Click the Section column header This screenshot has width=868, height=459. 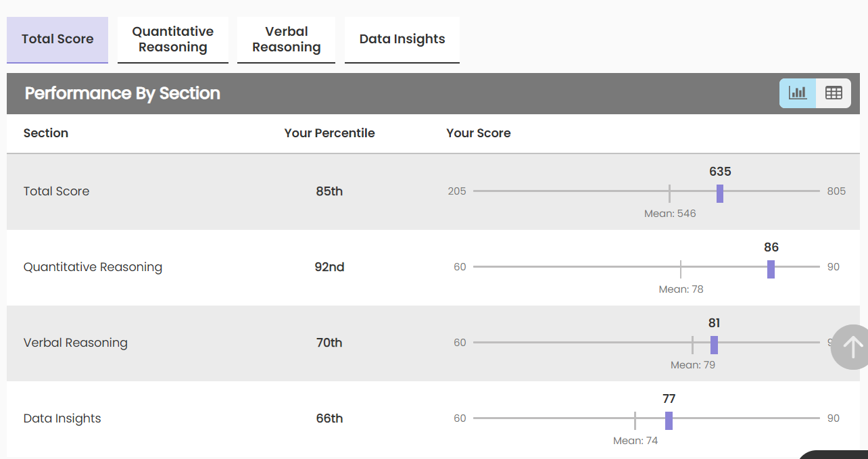(x=46, y=133)
